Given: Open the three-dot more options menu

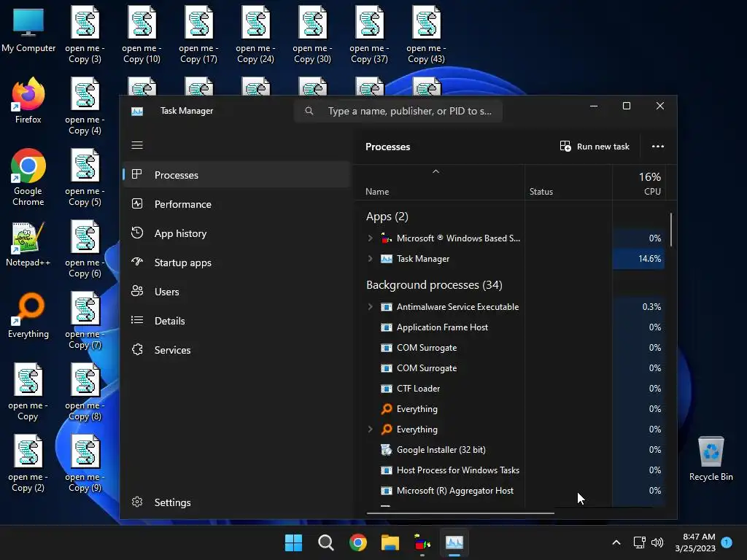Looking at the screenshot, I should point(658,147).
